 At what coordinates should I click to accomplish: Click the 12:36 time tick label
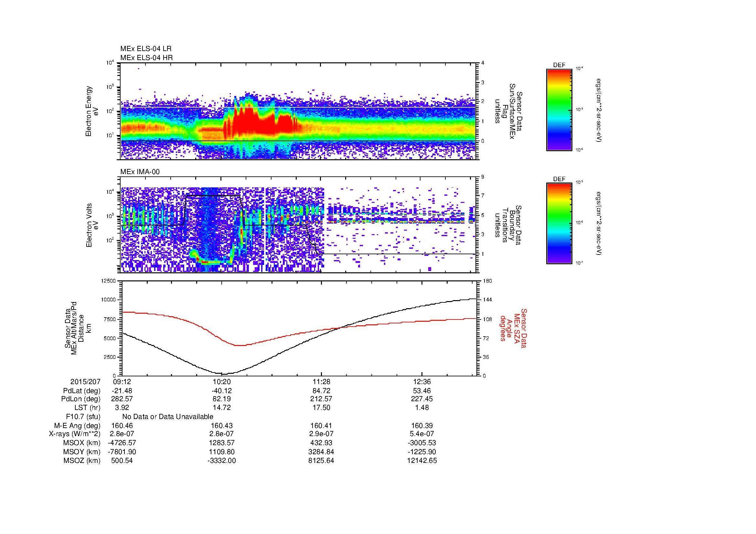[x=422, y=382]
